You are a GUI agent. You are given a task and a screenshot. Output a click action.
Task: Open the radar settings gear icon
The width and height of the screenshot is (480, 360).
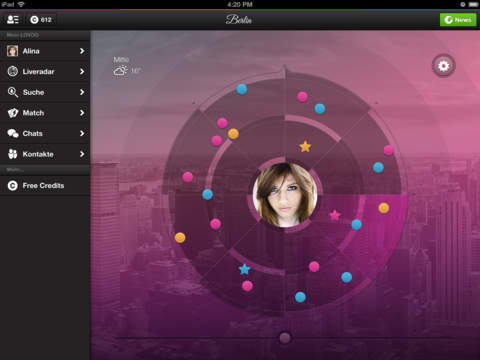443,66
